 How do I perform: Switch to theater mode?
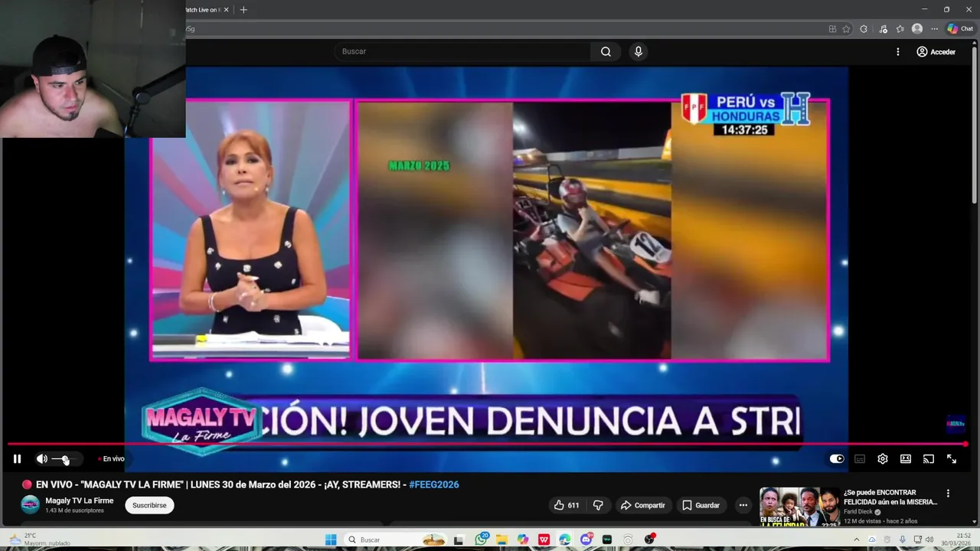coord(906,458)
